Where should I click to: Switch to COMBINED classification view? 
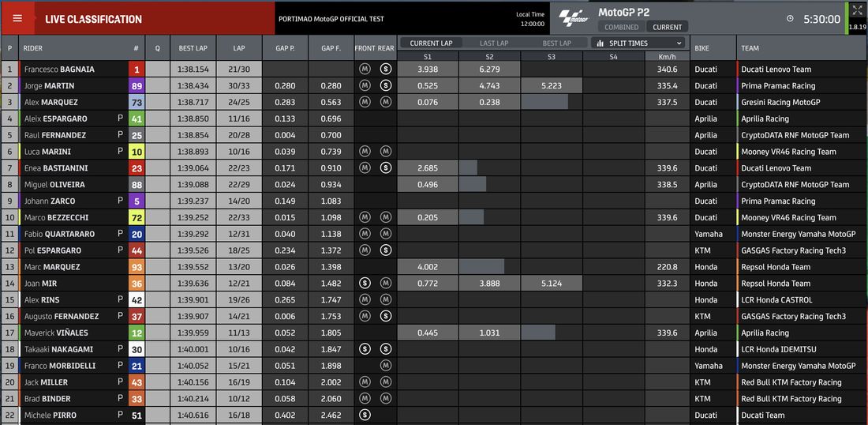(x=621, y=27)
